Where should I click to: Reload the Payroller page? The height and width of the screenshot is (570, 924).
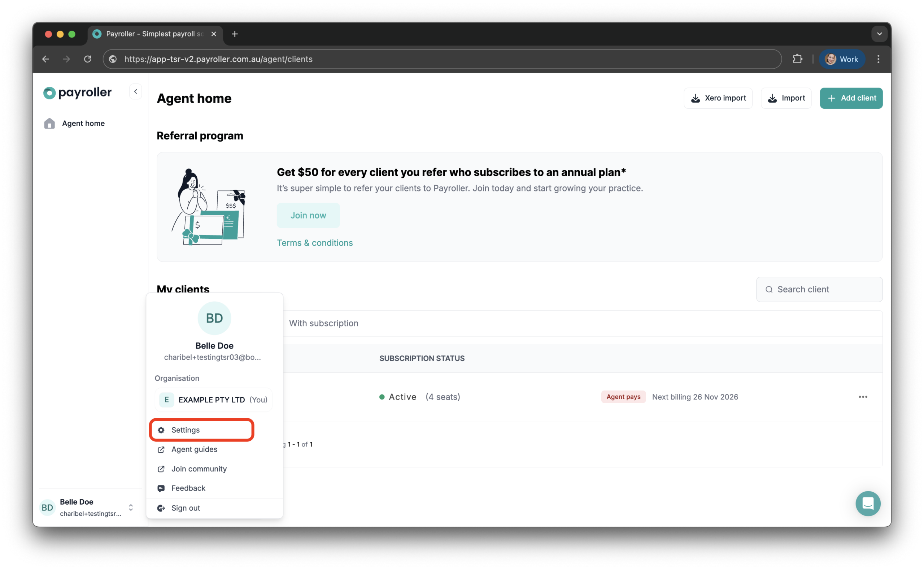click(x=87, y=59)
